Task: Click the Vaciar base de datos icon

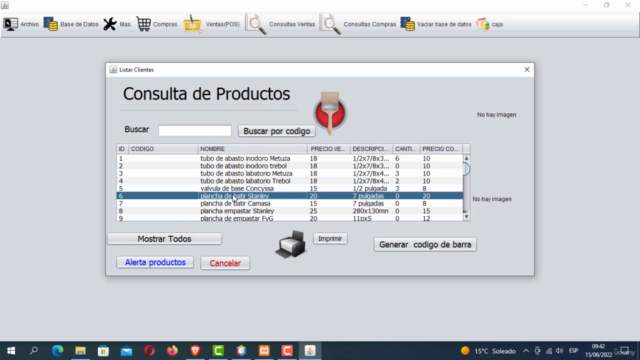Action: click(407, 24)
